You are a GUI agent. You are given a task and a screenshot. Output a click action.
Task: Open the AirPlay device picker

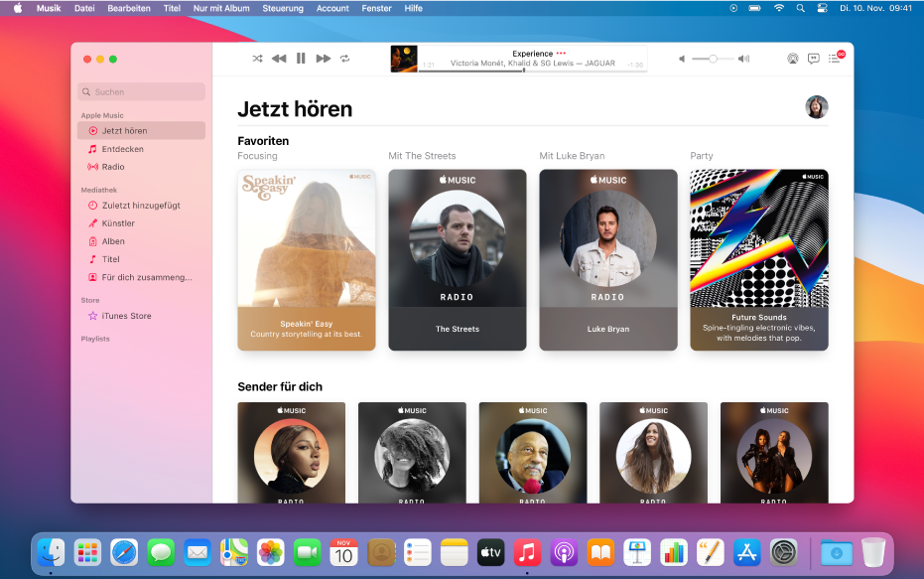[792, 58]
